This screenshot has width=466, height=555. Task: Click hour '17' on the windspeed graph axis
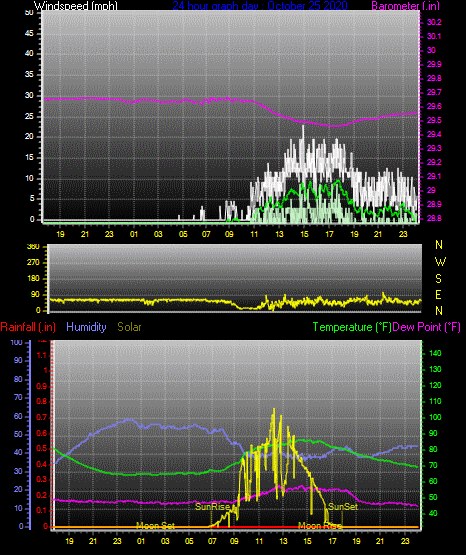[x=329, y=234]
